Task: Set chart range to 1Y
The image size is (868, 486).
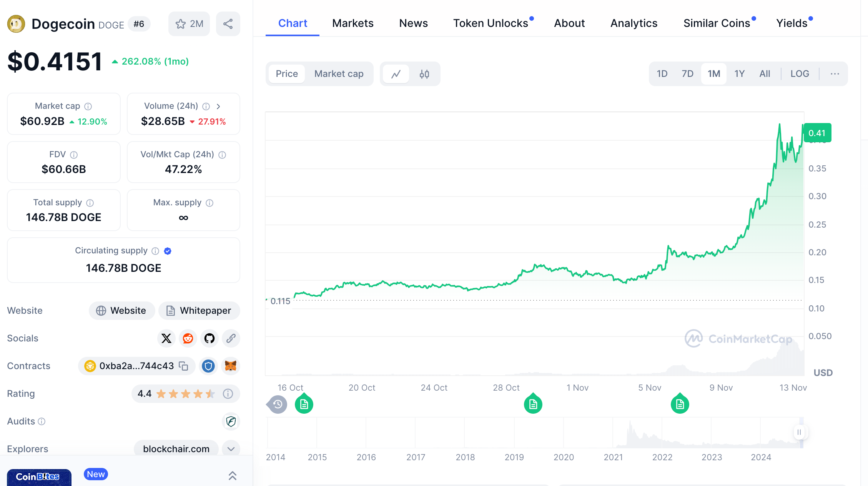Action: [740, 74]
